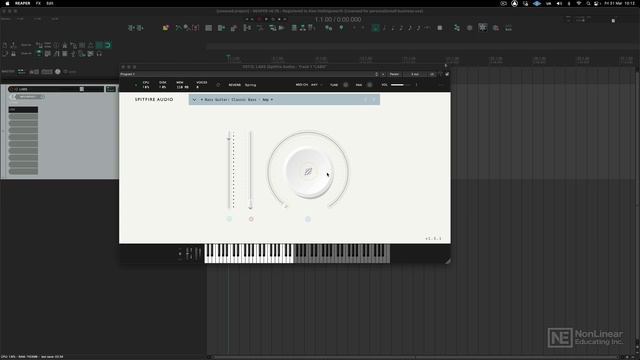Click the resize handle at plugin window corner
This screenshot has height=360, width=640.
pos(447,260)
